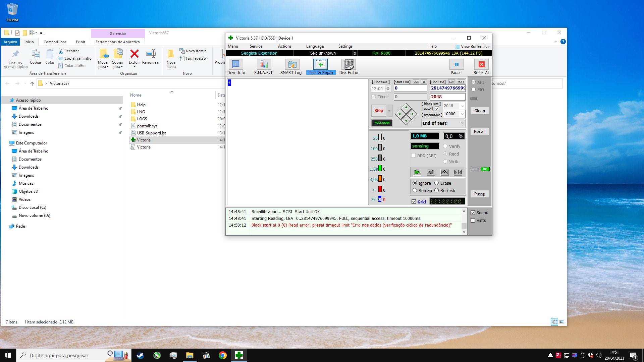The height and width of the screenshot is (362, 644).
Task: Stop the scan with Stop button
Action: tap(379, 111)
